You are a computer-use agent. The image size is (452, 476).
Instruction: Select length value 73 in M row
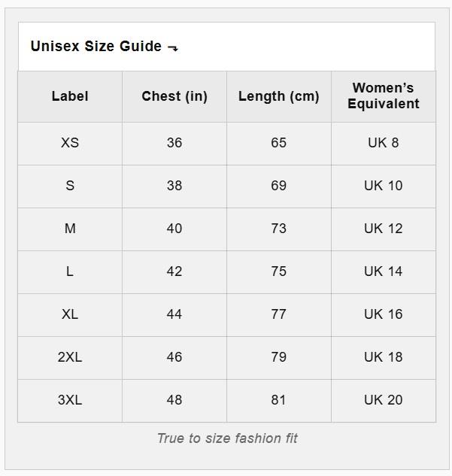point(279,229)
